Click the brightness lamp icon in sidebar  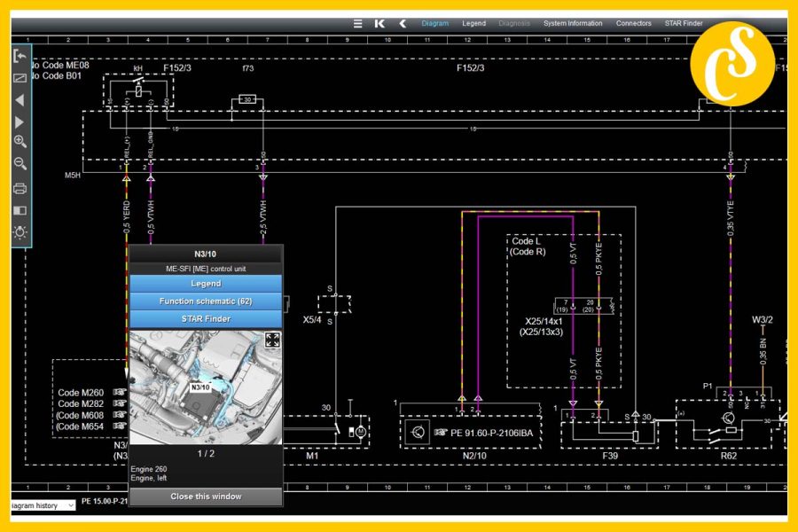(20, 231)
